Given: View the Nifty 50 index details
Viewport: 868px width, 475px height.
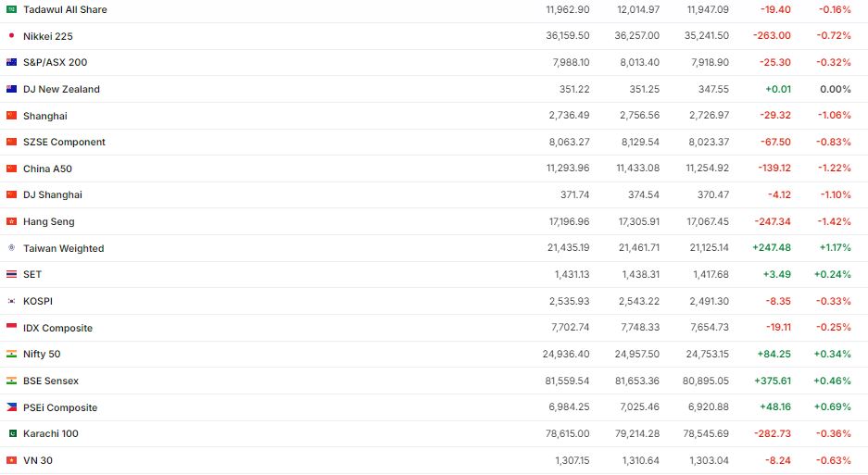Looking at the screenshot, I should [42, 354].
